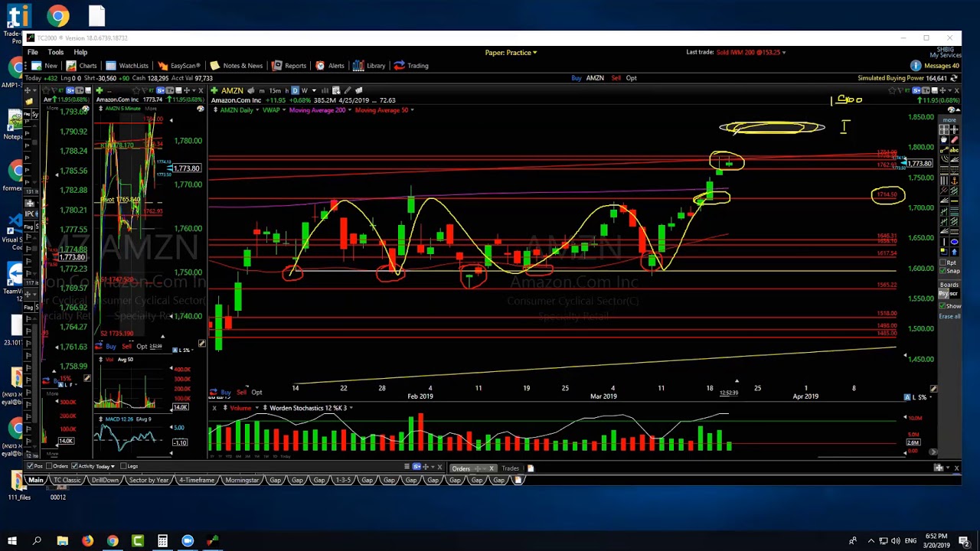Switch to the Morningstar layout tab
Viewport: 980px width, 551px height.
click(243, 480)
